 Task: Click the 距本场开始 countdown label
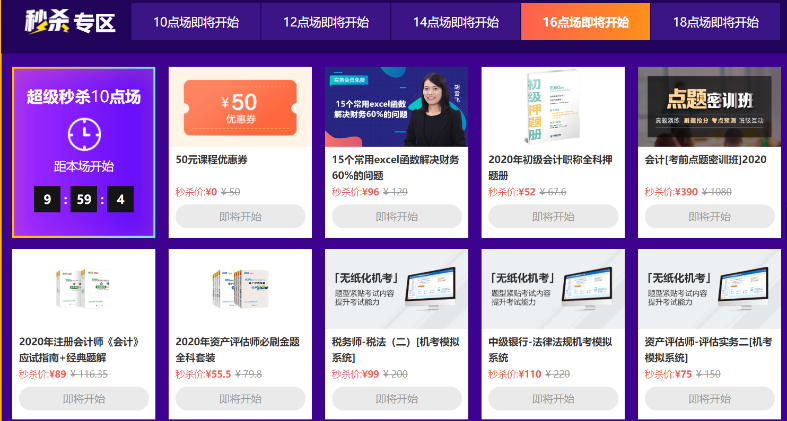(x=84, y=167)
